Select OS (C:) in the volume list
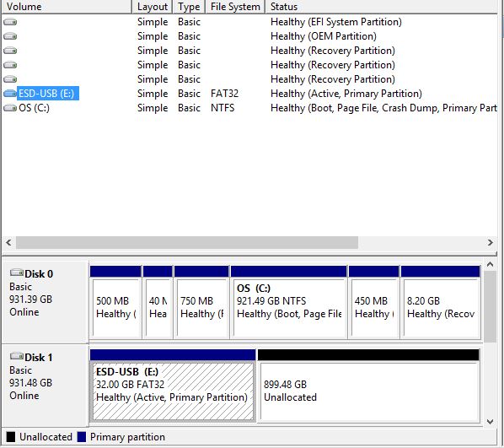This screenshot has width=504, height=448. (34, 108)
